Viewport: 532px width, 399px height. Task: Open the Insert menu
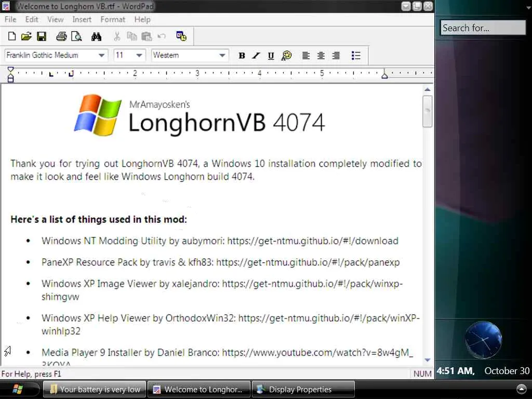click(x=82, y=20)
